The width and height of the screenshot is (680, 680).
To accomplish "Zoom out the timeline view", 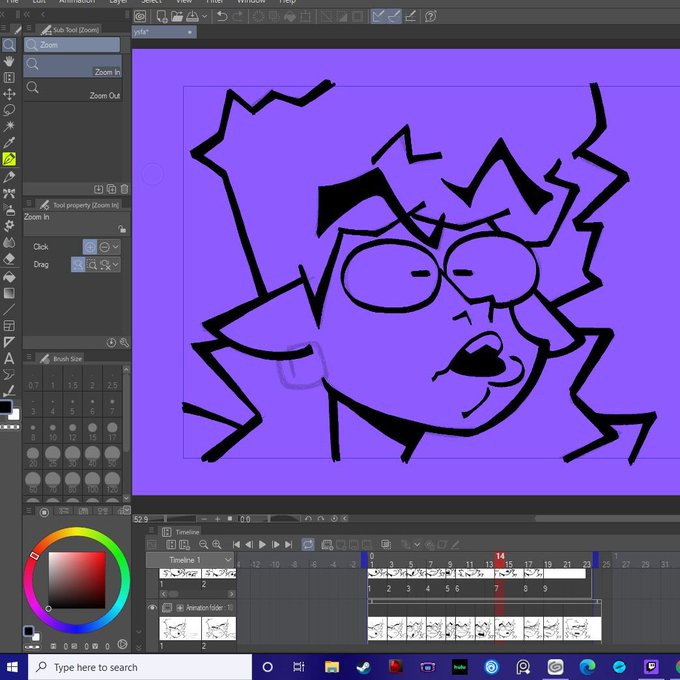I will coord(203,544).
